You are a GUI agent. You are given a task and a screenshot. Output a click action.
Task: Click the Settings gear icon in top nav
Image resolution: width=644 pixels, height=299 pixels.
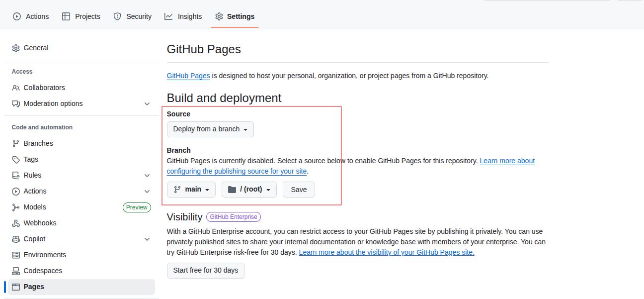219,16
